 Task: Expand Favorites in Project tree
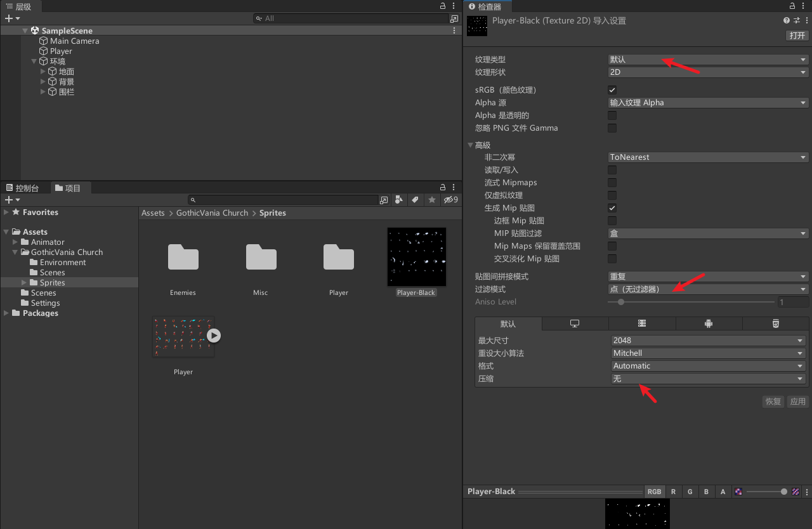pos(6,212)
